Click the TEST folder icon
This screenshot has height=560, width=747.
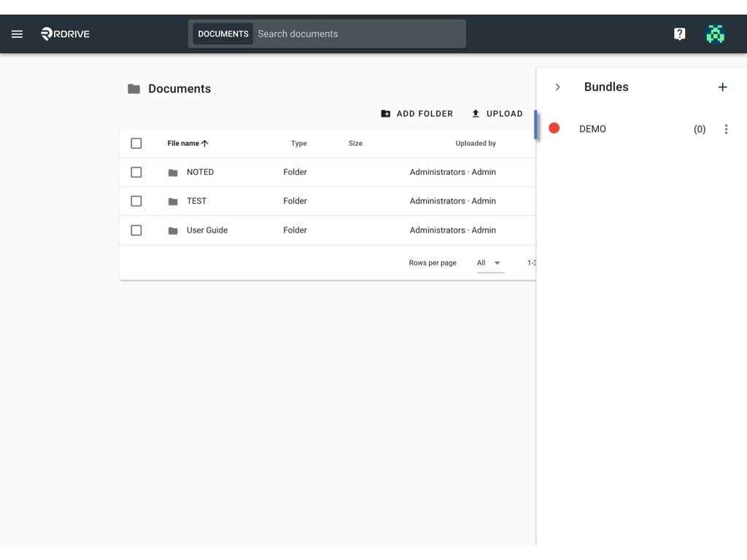tap(173, 201)
